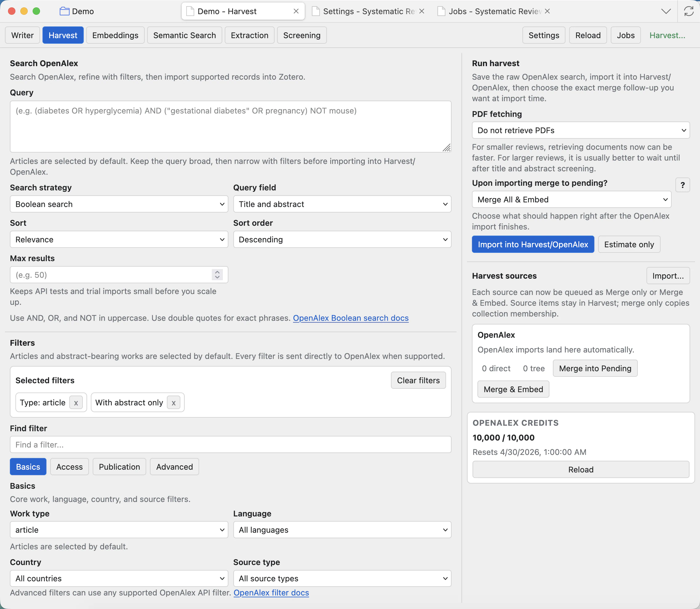Select the Advanced filter tab
The height and width of the screenshot is (609, 700).
pos(175,467)
